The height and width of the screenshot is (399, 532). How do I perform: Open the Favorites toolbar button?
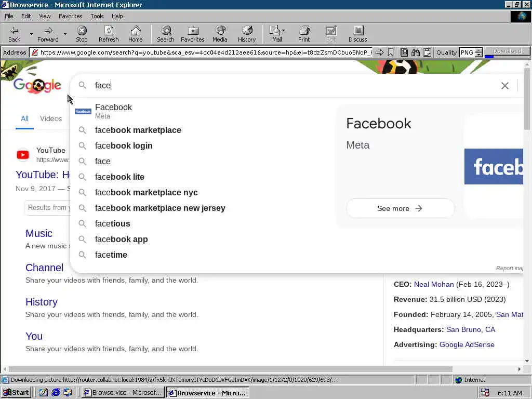point(192,34)
